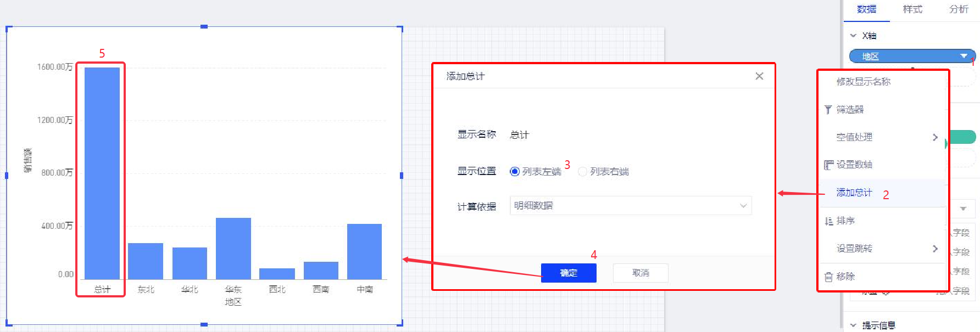
Task: Click the 确定 button
Action: pos(569,273)
